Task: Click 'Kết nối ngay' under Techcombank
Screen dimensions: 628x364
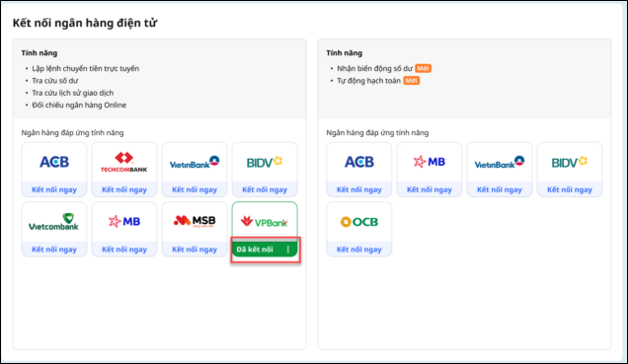Action: [124, 189]
